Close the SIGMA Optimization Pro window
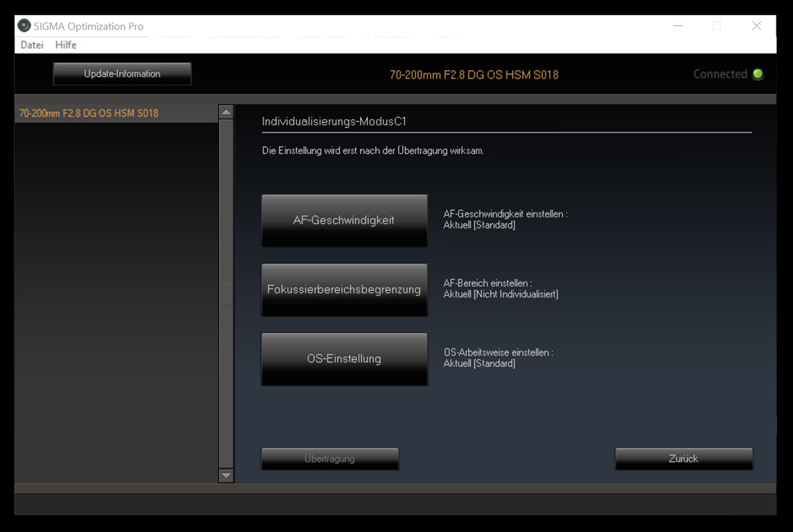 (757, 26)
